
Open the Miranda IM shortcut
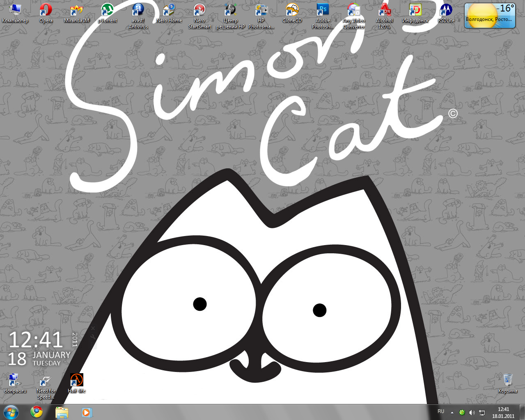point(76,14)
